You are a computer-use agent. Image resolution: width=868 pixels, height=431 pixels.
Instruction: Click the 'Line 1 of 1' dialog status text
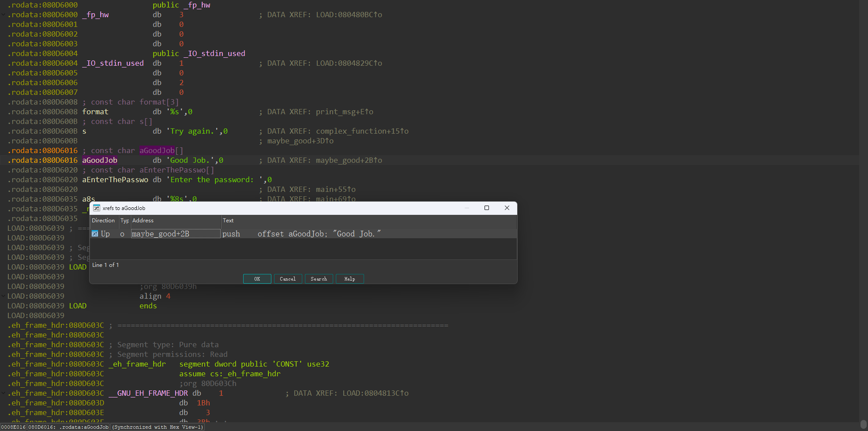105,265
